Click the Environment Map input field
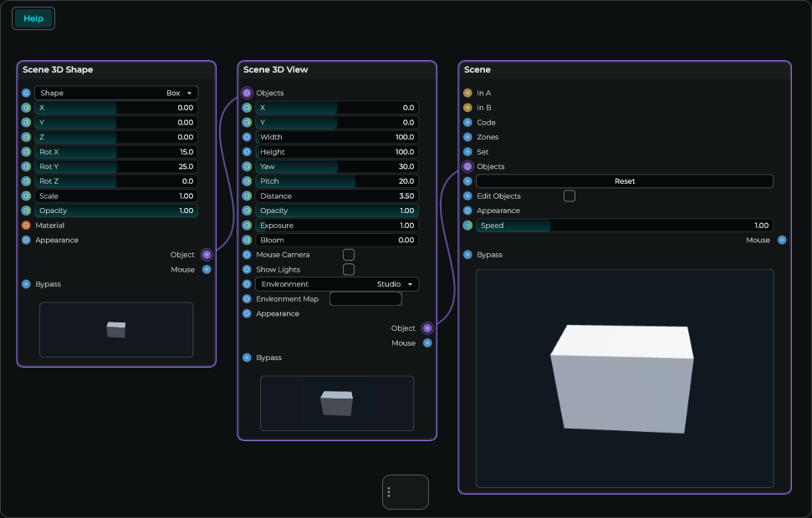The height and width of the screenshot is (518, 812). coord(365,299)
